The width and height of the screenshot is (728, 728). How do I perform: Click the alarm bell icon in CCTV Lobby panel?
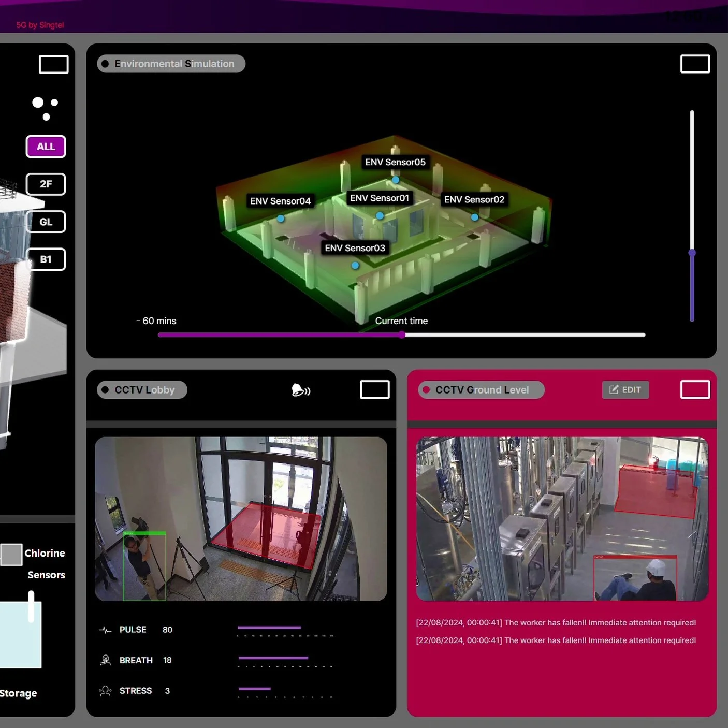click(x=301, y=390)
